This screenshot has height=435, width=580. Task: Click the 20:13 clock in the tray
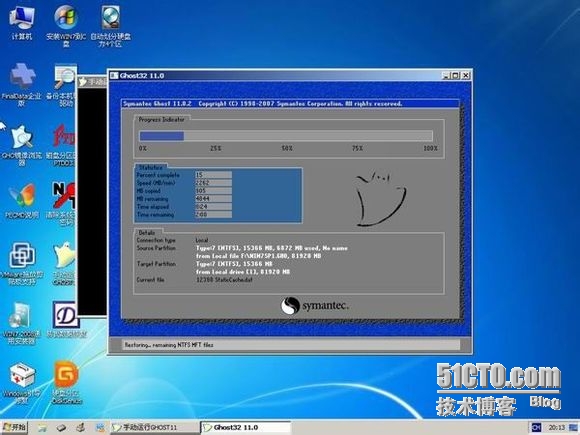[557, 428]
